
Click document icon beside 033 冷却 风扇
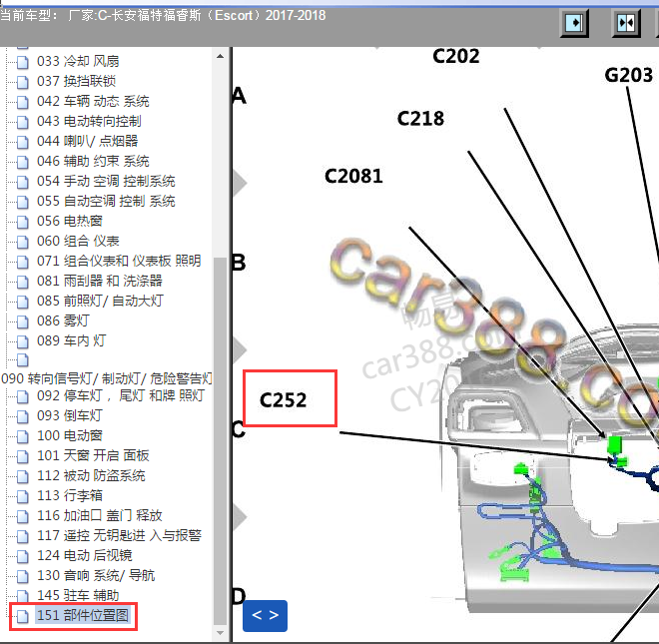point(23,62)
